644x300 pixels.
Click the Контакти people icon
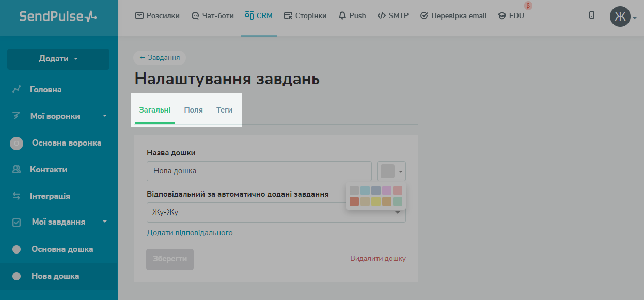(x=17, y=169)
